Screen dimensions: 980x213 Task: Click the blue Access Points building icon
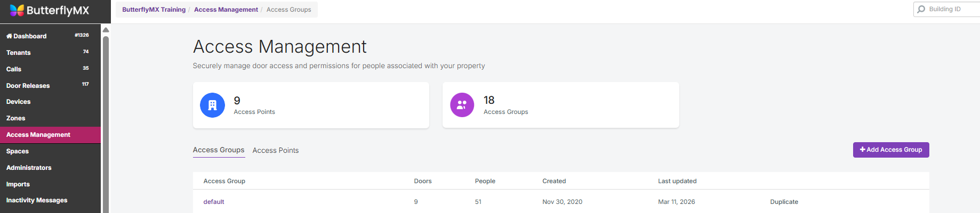[x=212, y=105]
